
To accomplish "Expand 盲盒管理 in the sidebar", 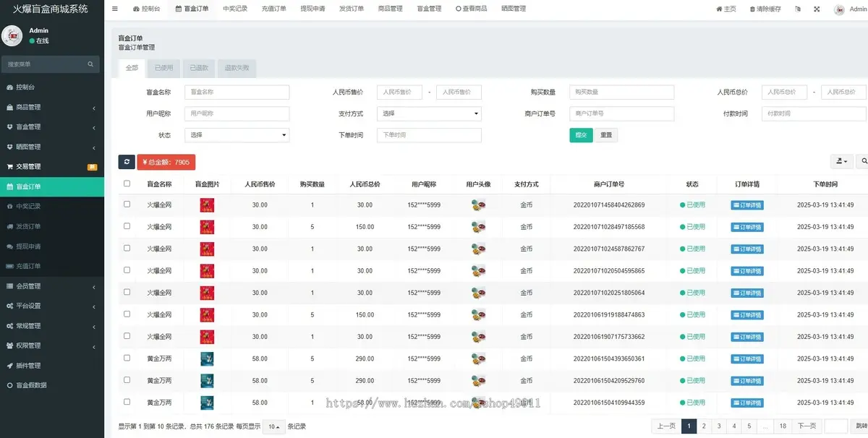I will 52,126.
